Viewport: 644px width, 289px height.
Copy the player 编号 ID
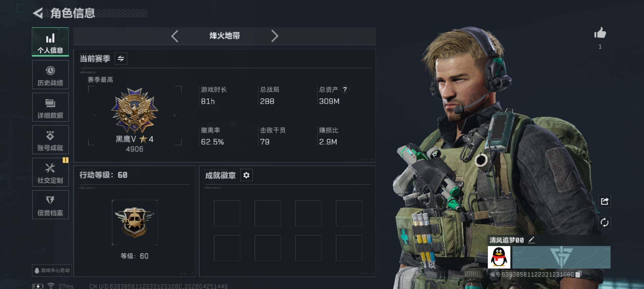tap(578, 274)
